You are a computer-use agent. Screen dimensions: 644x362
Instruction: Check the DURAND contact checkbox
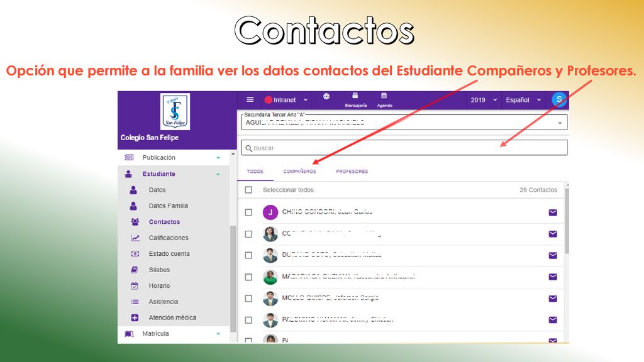pyautogui.click(x=248, y=255)
